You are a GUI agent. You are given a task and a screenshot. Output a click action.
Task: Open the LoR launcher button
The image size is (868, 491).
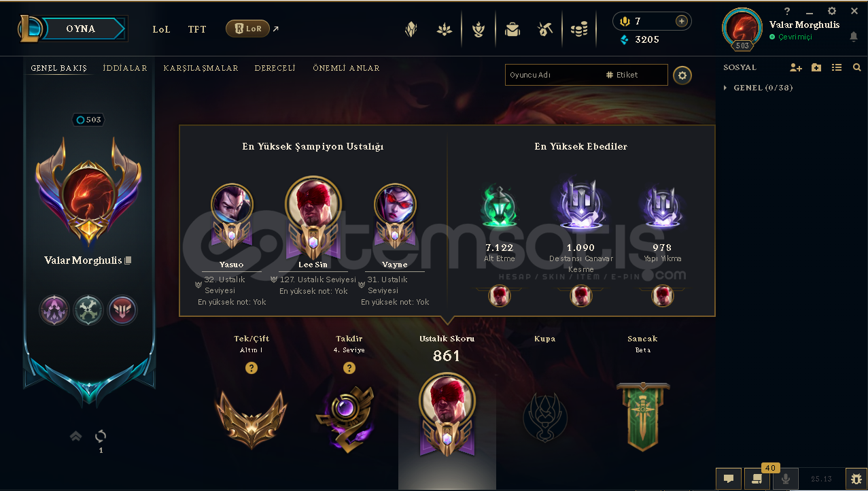pyautogui.click(x=247, y=29)
